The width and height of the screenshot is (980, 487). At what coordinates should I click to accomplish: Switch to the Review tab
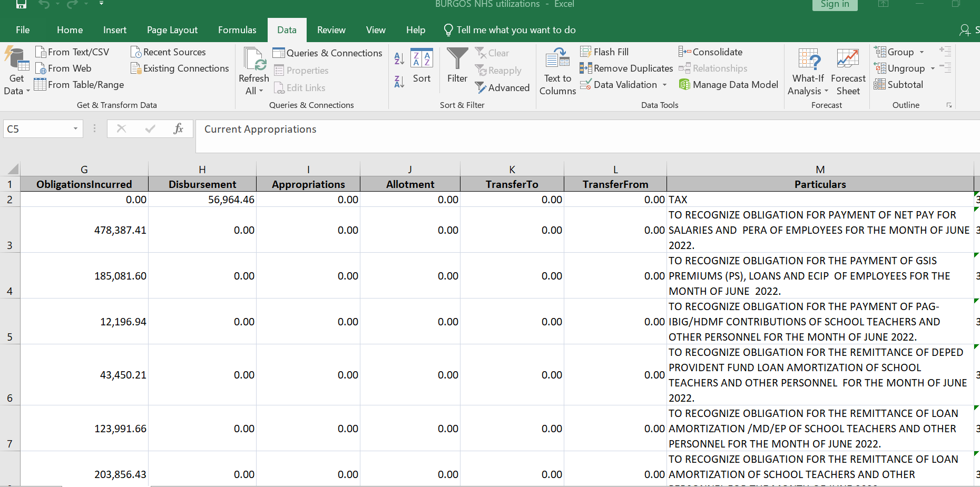point(331,30)
